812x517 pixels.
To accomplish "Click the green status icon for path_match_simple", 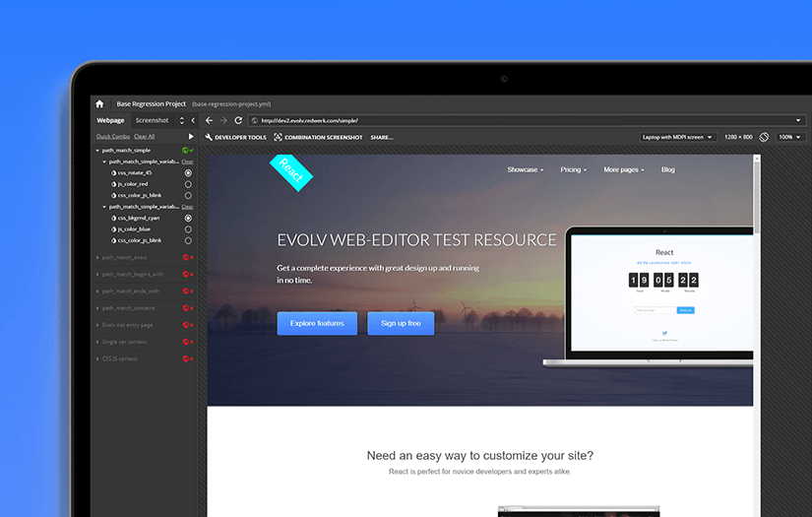I will (x=187, y=151).
